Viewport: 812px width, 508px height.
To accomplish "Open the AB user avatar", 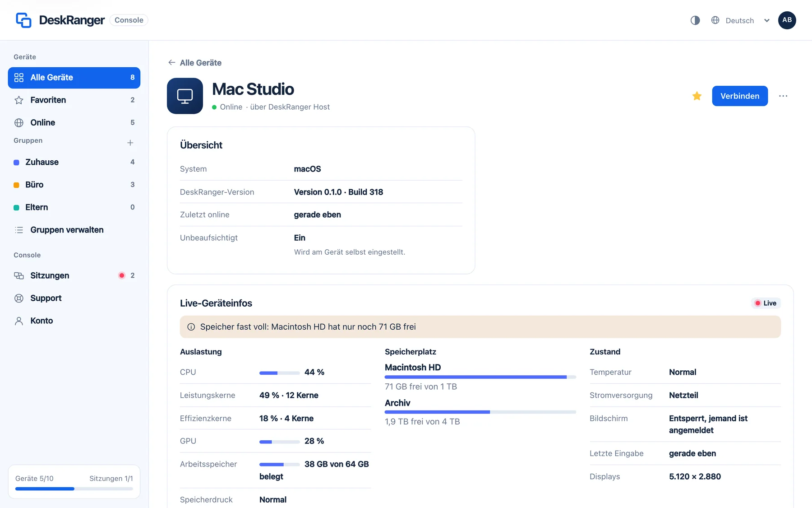I will 787,20.
